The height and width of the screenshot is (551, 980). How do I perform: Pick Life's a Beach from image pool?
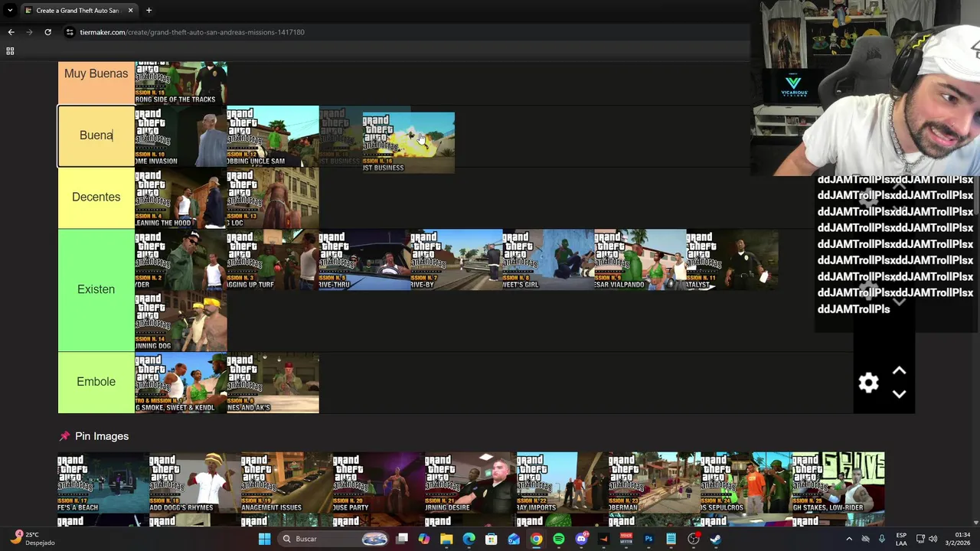click(x=103, y=483)
